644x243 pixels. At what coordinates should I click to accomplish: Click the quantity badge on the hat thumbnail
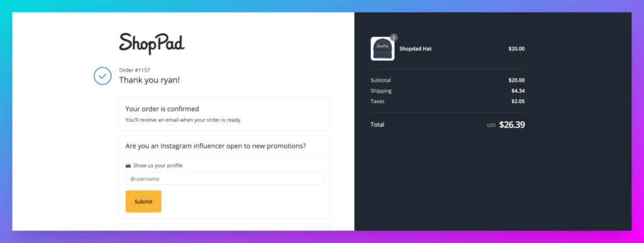click(x=394, y=37)
